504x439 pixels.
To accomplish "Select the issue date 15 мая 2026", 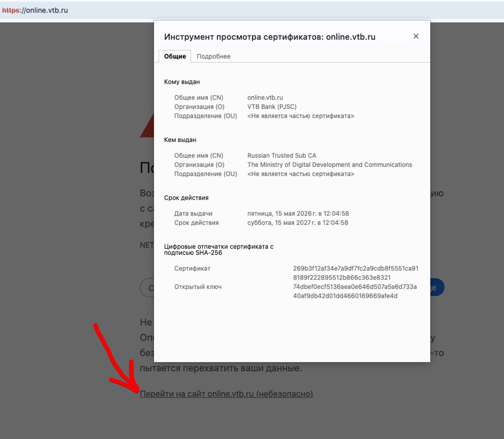I will pyautogui.click(x=298, y=214).
